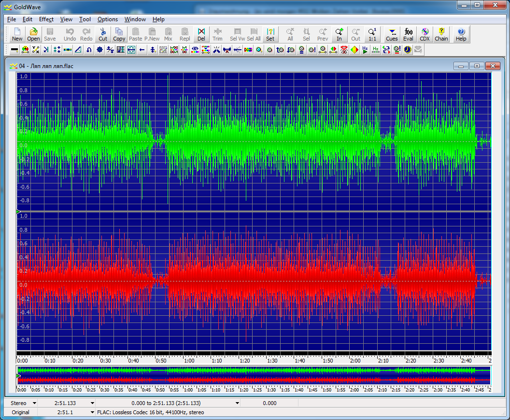Image resolution: width=510 pixels, height=420 pixels.
Task: Zoom in with the In magnifier icon
Action: (339, 34)
